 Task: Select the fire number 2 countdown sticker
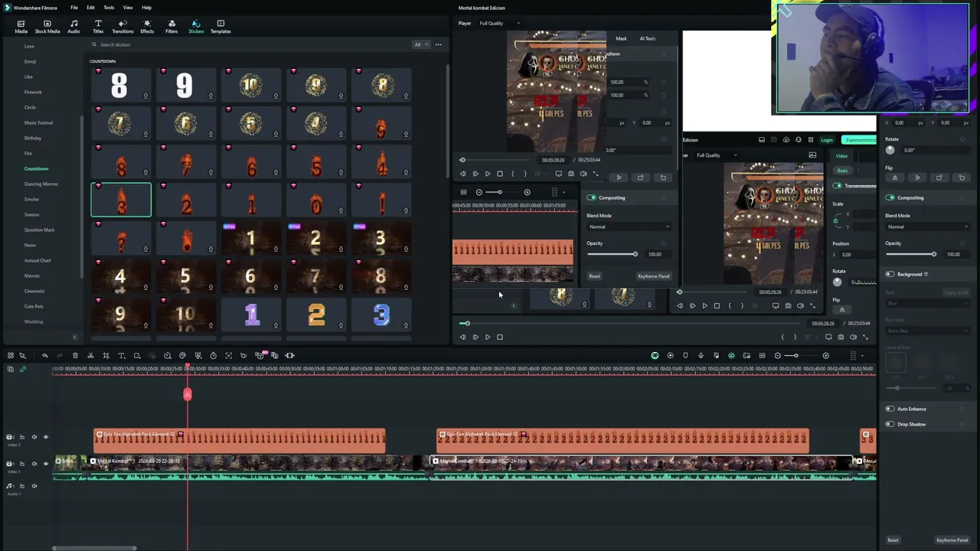click(x=186, y=200)
